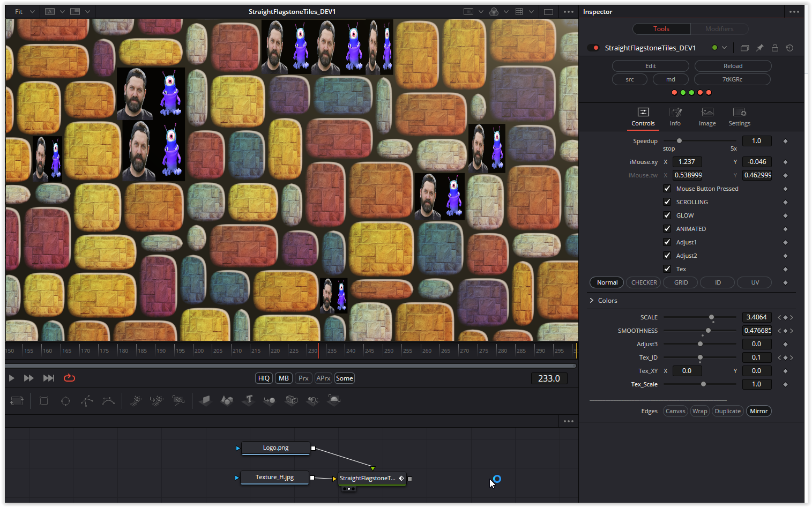This screenshot has height=507, width=812.
Task: Open the Settings tab
Action: (x=740, y=117)
